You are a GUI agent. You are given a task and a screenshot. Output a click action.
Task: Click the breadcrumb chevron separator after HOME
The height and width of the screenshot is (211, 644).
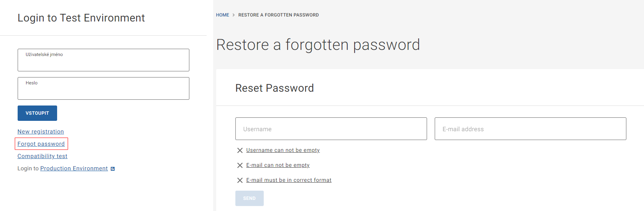click(x=234, y=15)
